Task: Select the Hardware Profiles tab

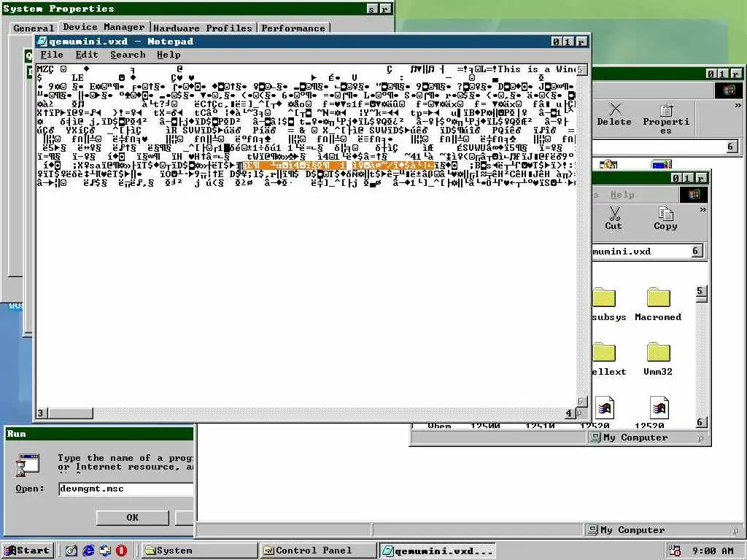Action: tap(203, 28)
